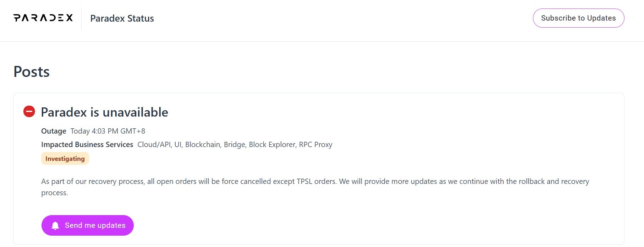This screenshot has width=644, height=247.
Task: Click the red outage status icon
Action: click(29, 112)
